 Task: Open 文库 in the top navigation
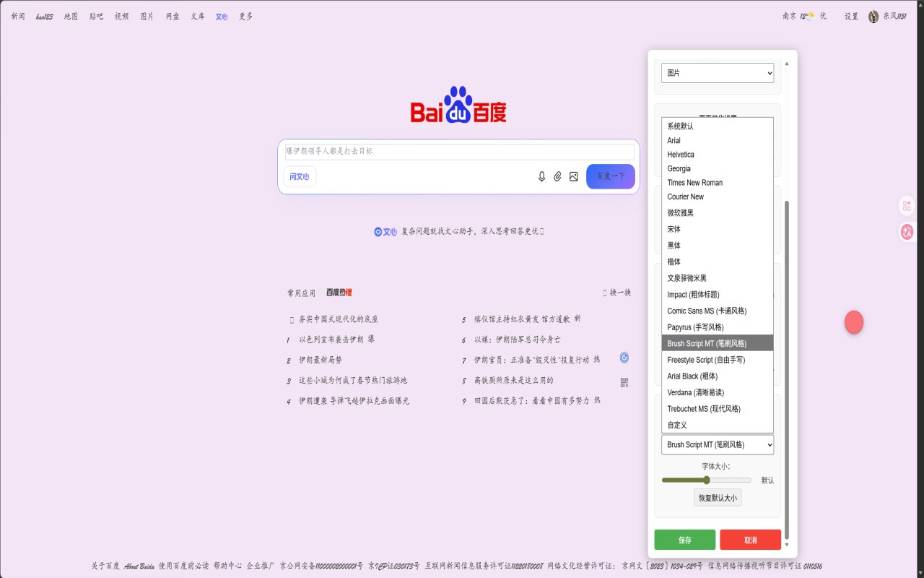coord(198,16)
